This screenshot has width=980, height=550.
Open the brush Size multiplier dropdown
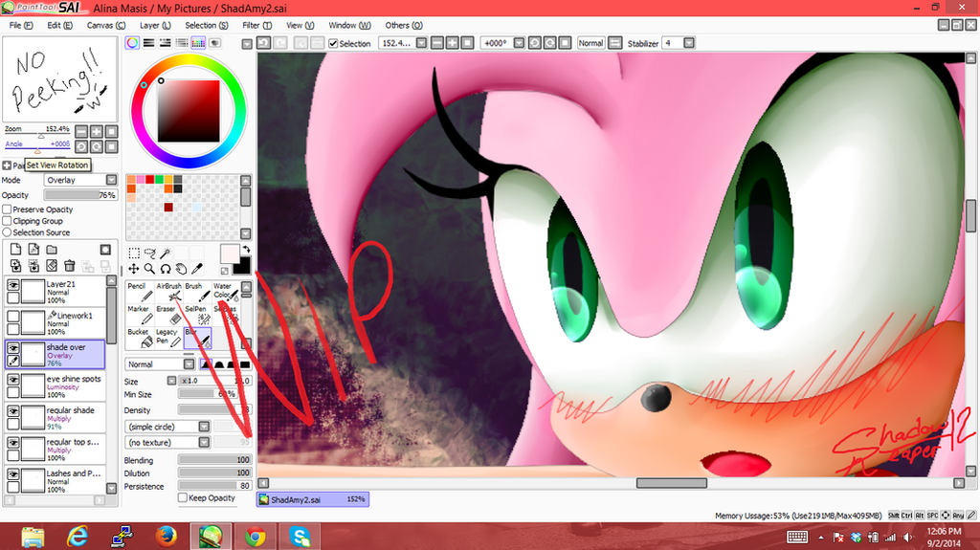pyautogui.click(x=172, y=381)
